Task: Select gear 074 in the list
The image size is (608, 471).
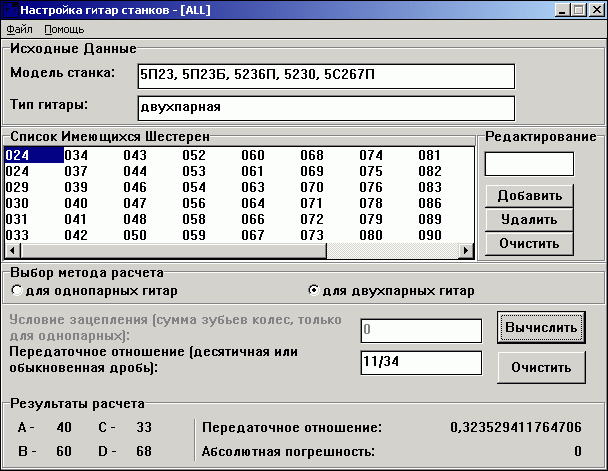Action: click(x=371, y=155)
